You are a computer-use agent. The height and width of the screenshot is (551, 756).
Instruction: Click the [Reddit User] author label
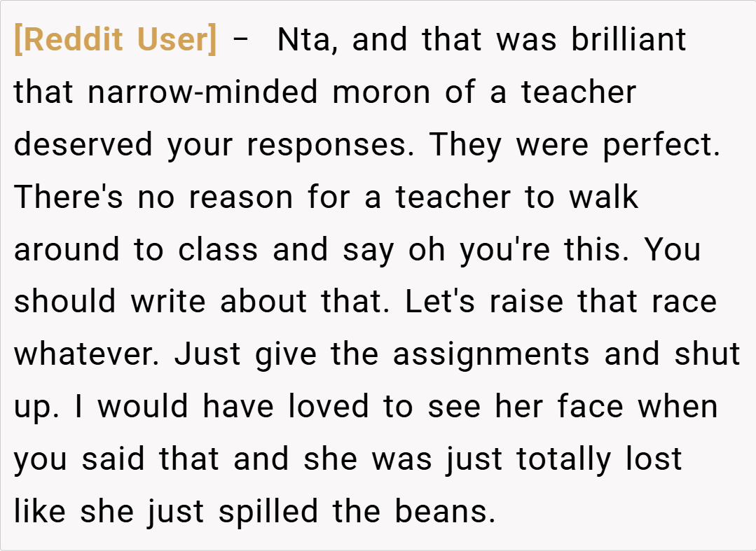(x=116, y=40)
